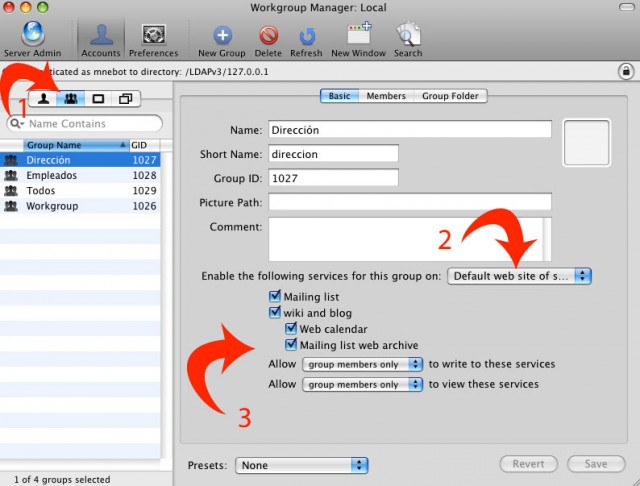Open the view-permission Allow dropdown
This screenshot has width=640, height=486.
[x=362, y=384]
